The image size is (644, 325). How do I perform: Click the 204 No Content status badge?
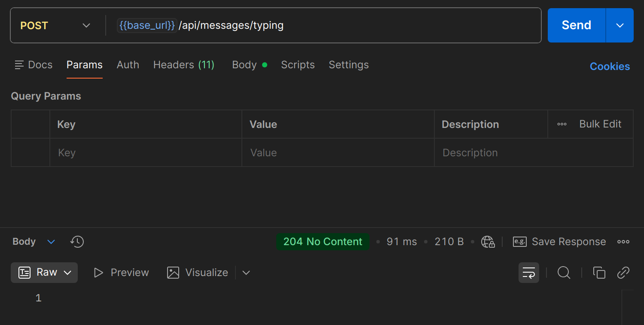pos(323,242)
